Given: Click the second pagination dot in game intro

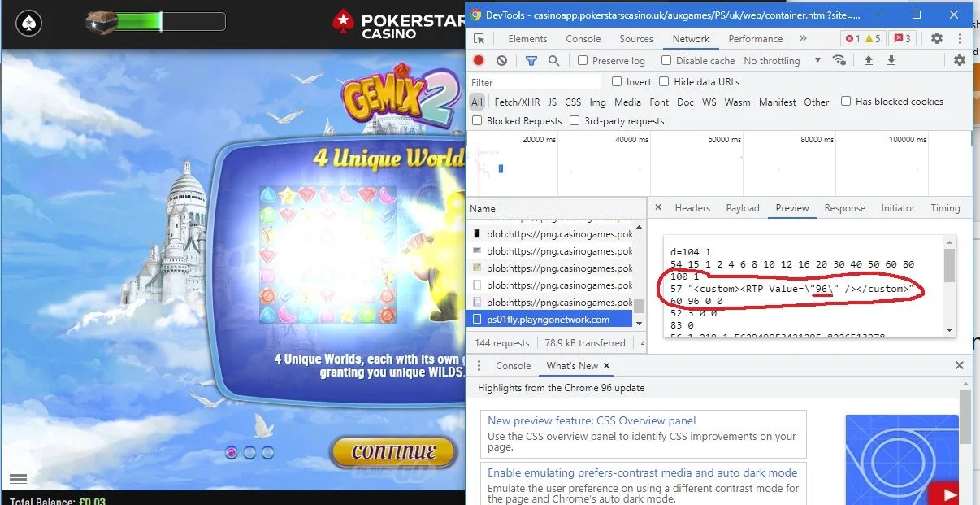Looking at the screenshot, I should 249,452.
